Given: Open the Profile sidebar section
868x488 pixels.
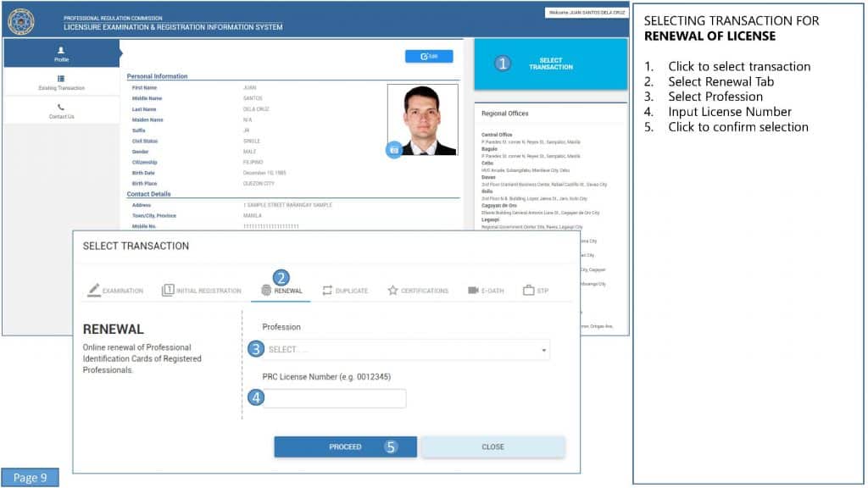Looking at the screenshot, I should pyautogui.click(x=61, y=54).
